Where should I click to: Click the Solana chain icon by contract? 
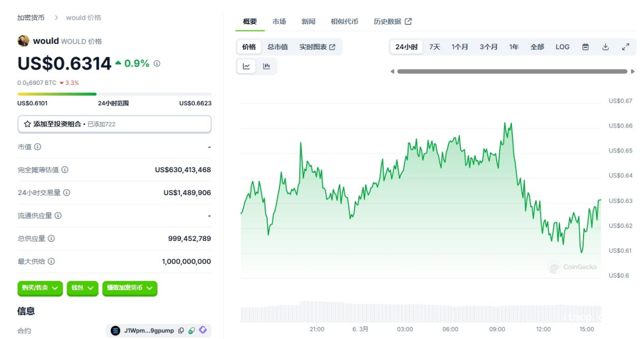coord(115,331)
